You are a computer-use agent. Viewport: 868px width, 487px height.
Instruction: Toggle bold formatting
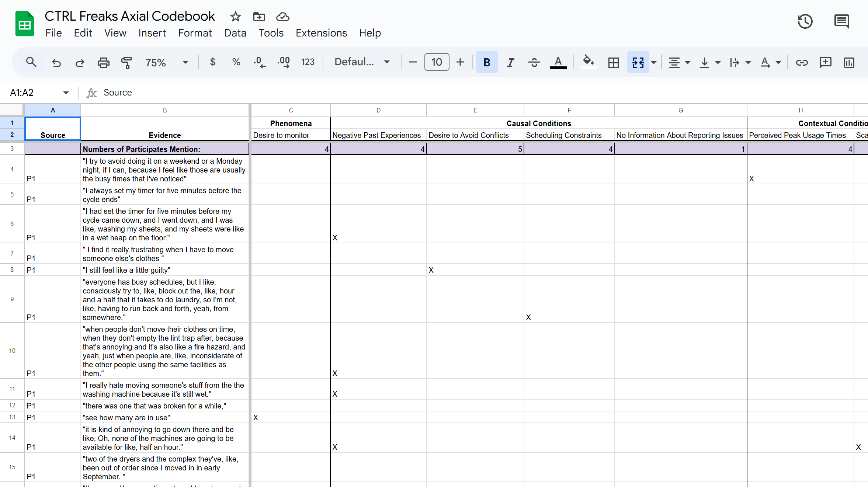coord(487,62)
